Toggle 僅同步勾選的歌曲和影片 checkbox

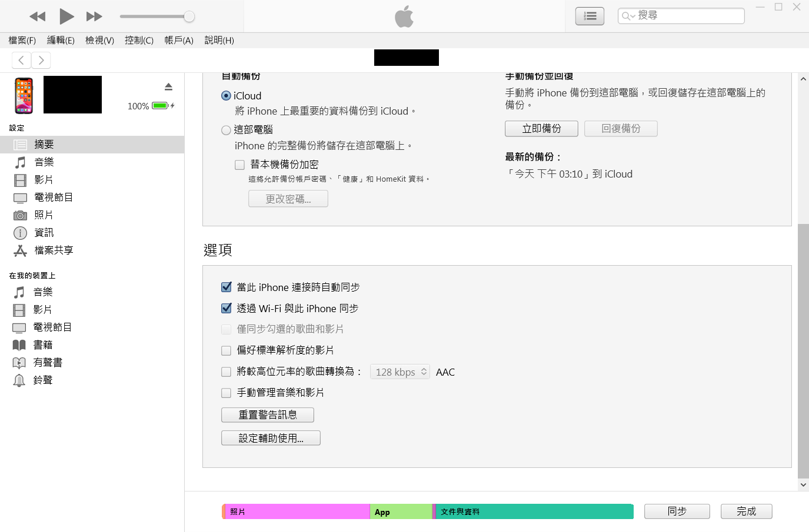tap(226, 329)
